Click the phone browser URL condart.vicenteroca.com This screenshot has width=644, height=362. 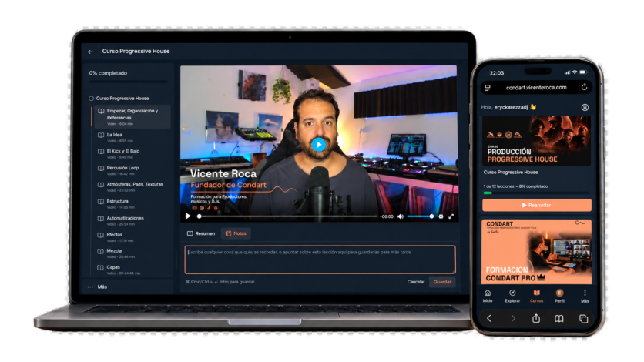(x=536, y=88)
